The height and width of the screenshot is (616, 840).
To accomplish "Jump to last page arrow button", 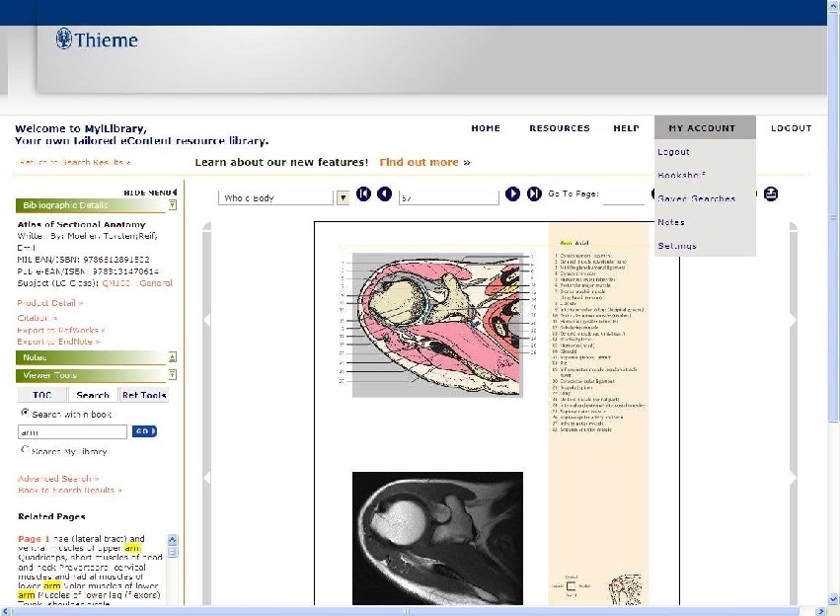I will 534,193.
